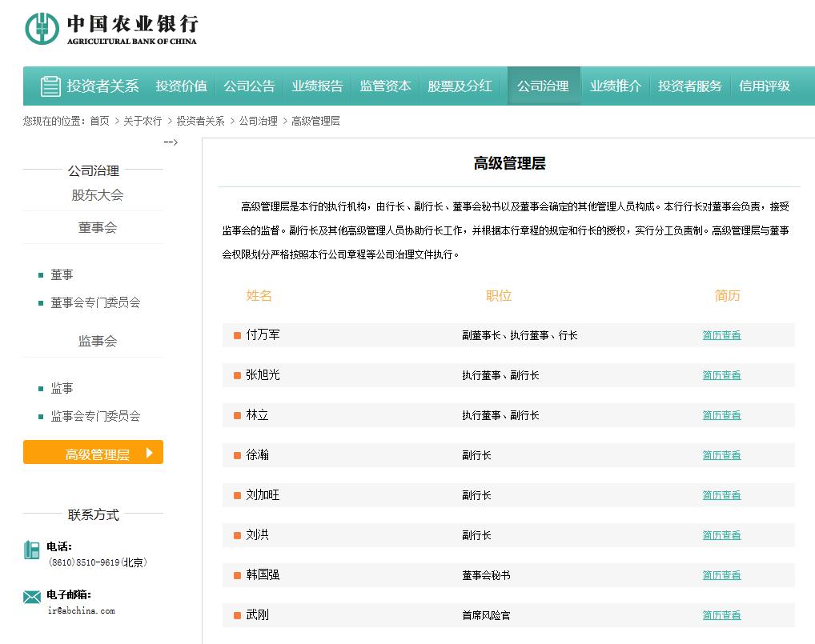View 韩国强's resume via 简历查看
Screen dimensions: 815x644
coord(721,575)
